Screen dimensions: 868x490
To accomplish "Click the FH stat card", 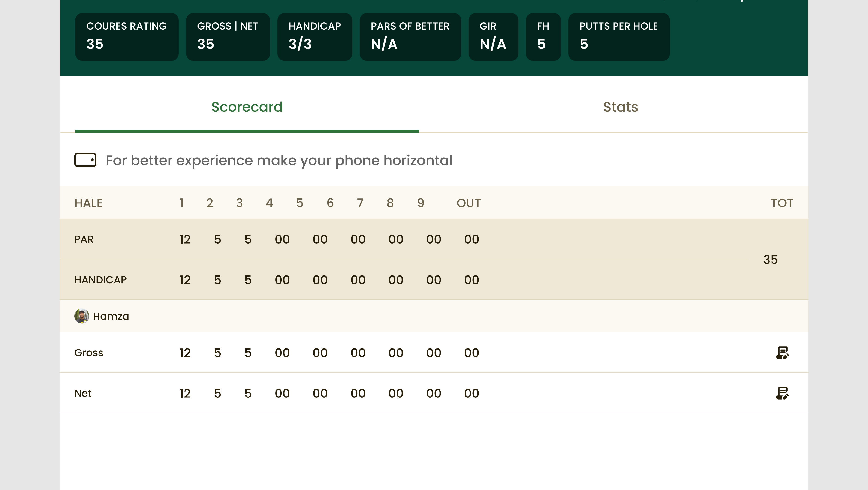I will click(543, 37).
